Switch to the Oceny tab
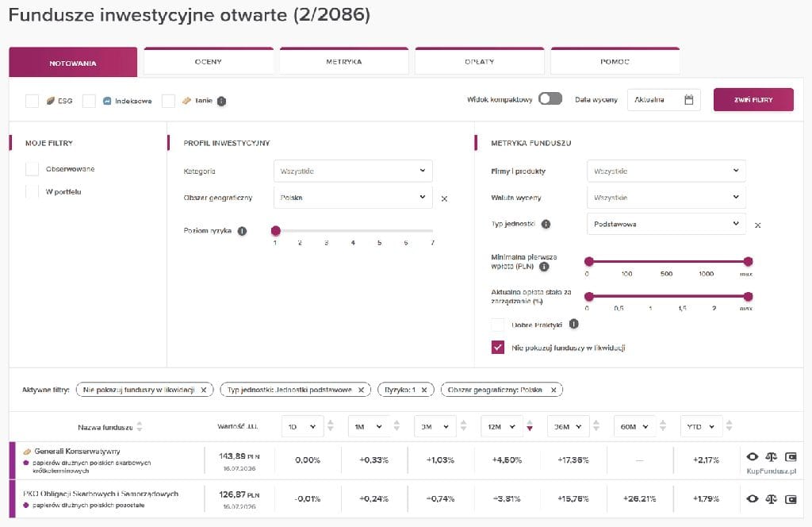The width and height of the screenshot is (812, 527). click(209, 61)
